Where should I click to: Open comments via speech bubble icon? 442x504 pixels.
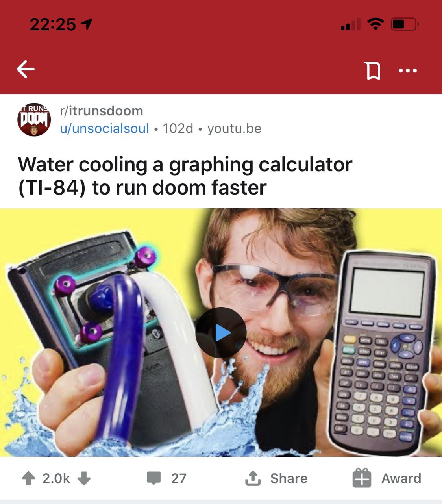(153, 478)
